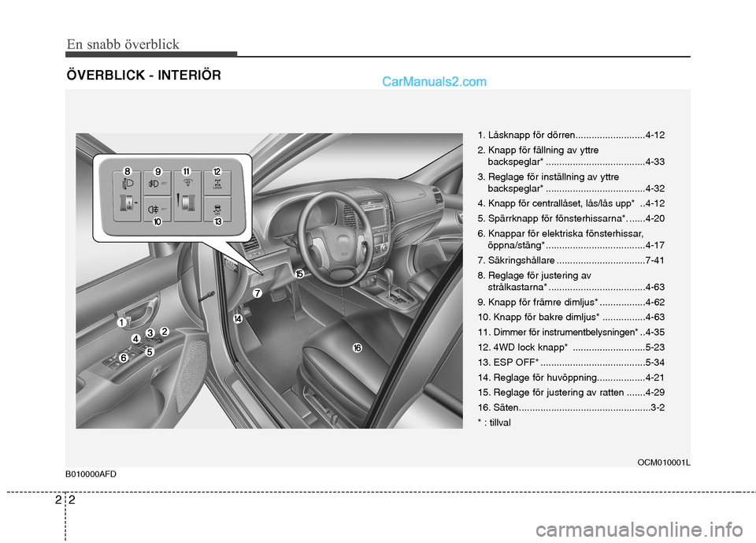Click page reference '4-29' for ratten
Viewport: 756px width, 543px height.
click(x=654, y=392)
